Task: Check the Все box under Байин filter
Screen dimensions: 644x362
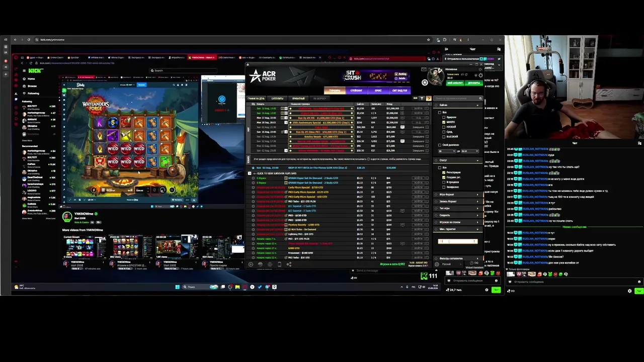Action: pos(439,112)
